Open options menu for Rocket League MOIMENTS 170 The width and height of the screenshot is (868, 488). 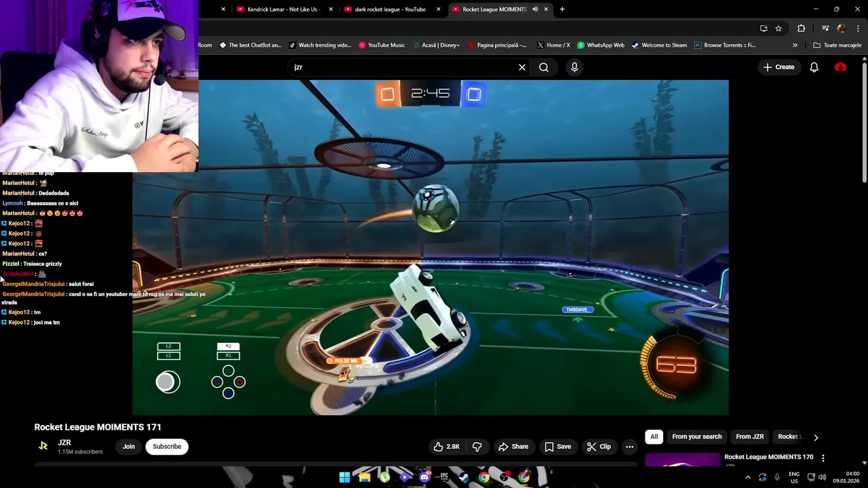[x=823, y=458]
